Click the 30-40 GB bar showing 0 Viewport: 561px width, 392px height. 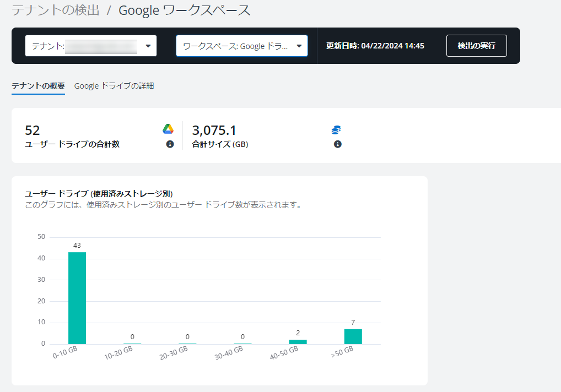[242, 344]
